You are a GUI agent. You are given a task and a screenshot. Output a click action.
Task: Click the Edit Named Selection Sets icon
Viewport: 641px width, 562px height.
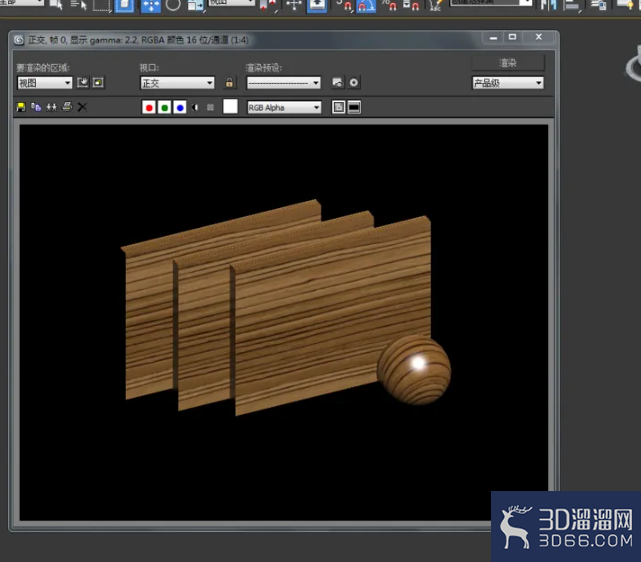[435, 5]
